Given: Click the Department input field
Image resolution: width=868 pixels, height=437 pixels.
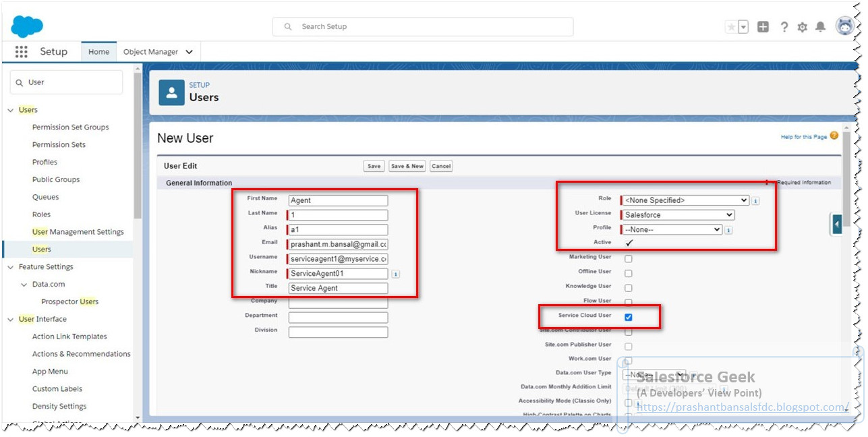Looking at the screenshot, I should click(x=339, y=318).
